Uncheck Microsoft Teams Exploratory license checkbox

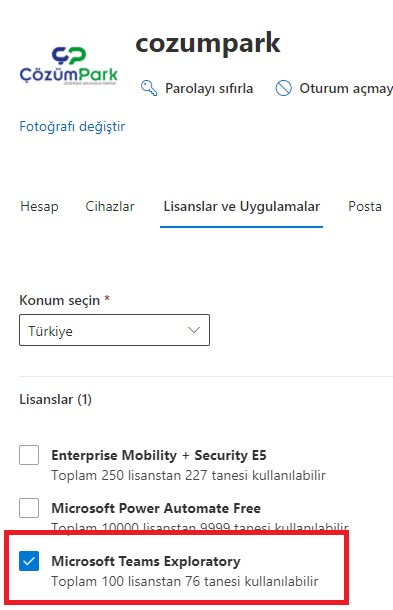(29, 561)
